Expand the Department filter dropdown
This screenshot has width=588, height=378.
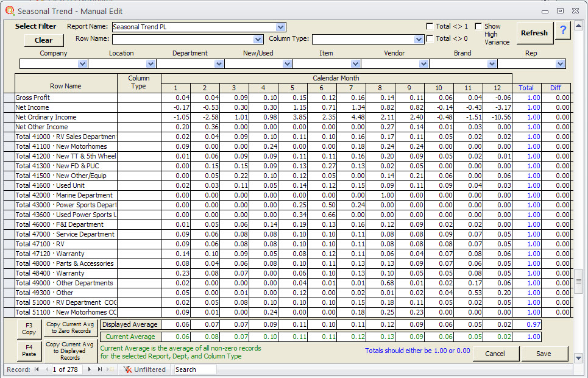click(219, 64)
